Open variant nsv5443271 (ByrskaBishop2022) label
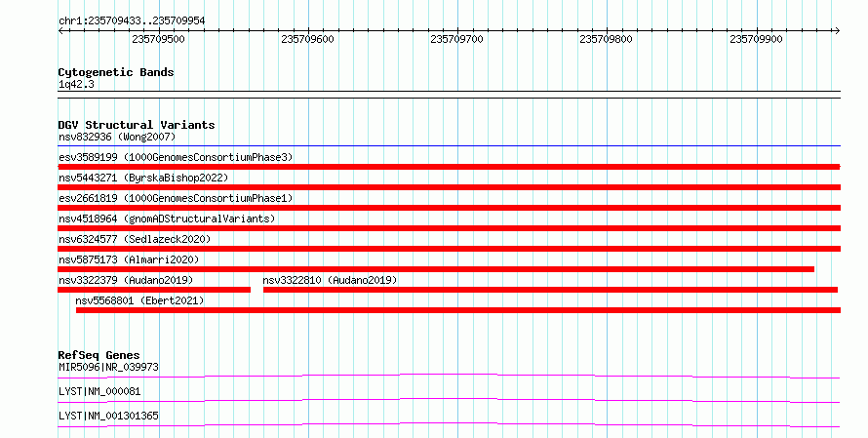Viewport: 868px width, 438px height. coord(143,178)
